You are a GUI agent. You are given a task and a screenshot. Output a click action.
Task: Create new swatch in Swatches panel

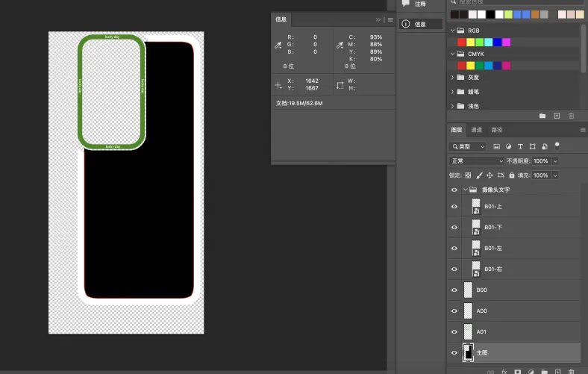[557, 116]
